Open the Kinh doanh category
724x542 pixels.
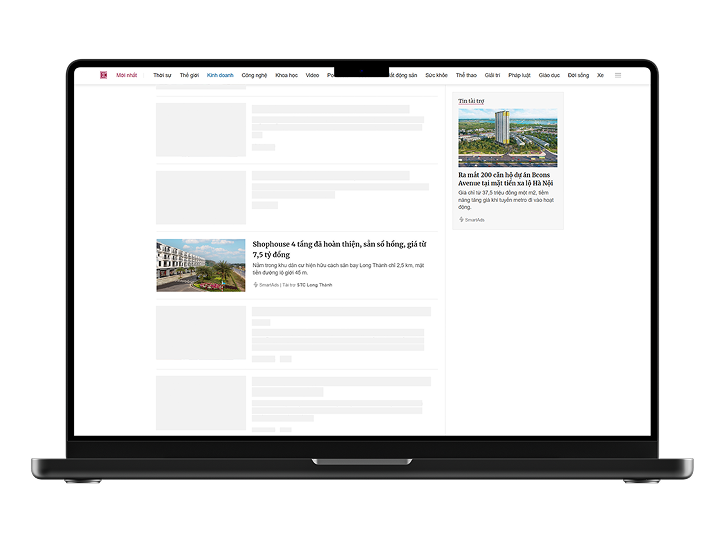(x=220, y=75)
